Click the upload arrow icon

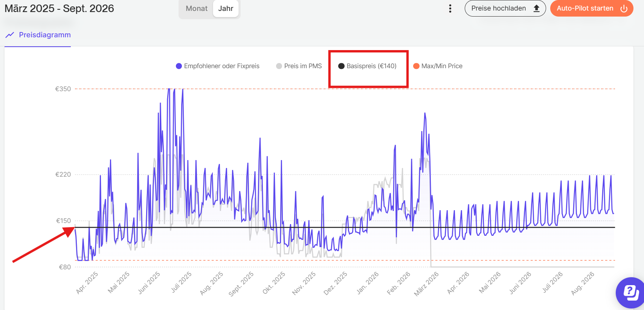[x=537, y=9]
